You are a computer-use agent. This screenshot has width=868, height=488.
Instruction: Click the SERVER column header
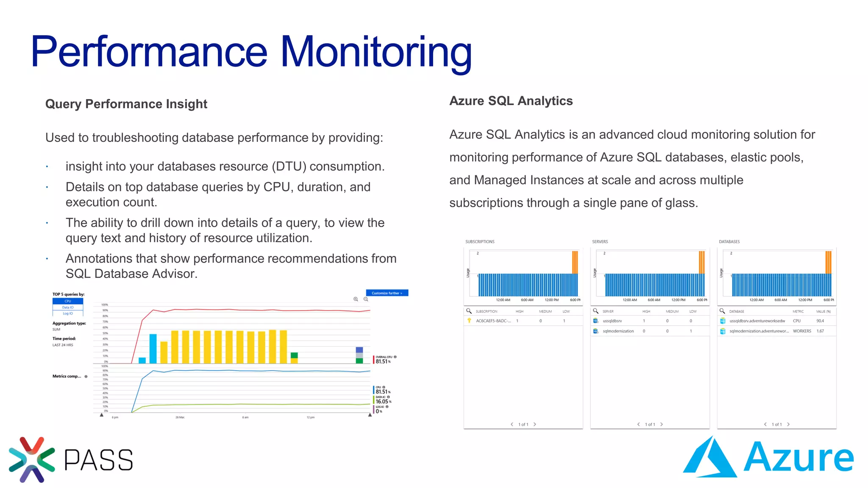pos(608,311)
